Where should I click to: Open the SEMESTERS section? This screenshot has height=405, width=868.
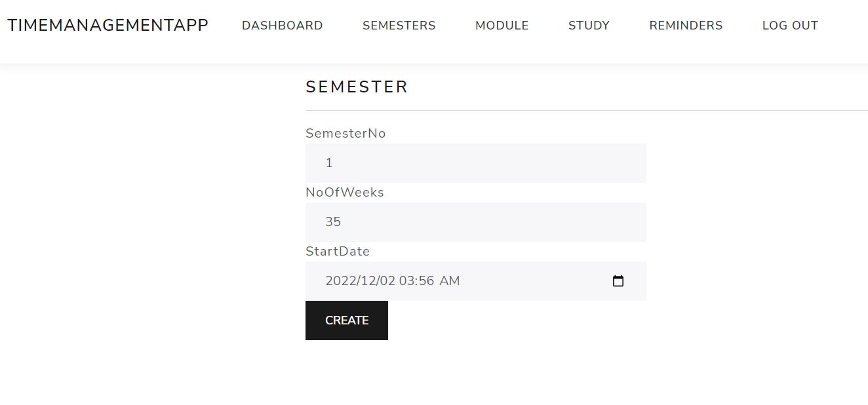(x=399, y=26)
